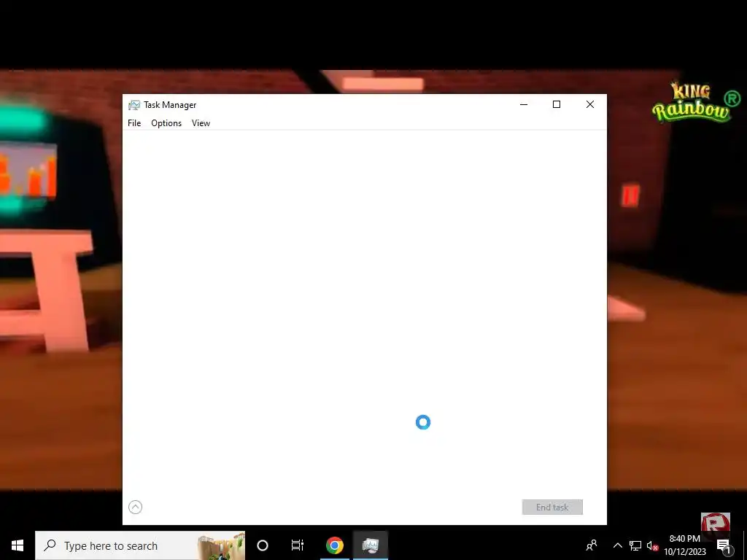Open the Windows Start menu

18,545
